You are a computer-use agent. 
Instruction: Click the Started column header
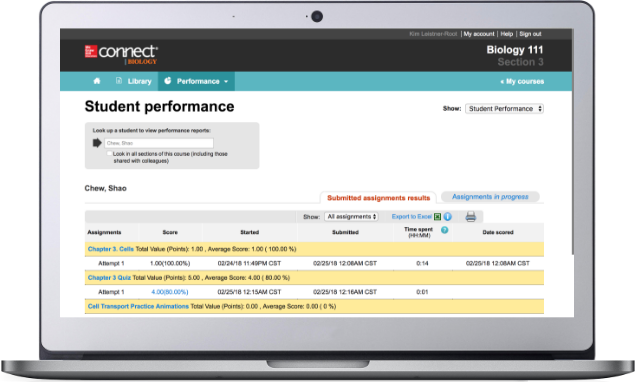249,233
